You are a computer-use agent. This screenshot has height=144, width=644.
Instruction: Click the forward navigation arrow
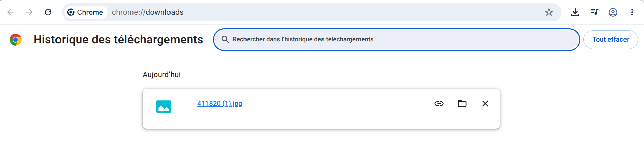coord(29,12)
